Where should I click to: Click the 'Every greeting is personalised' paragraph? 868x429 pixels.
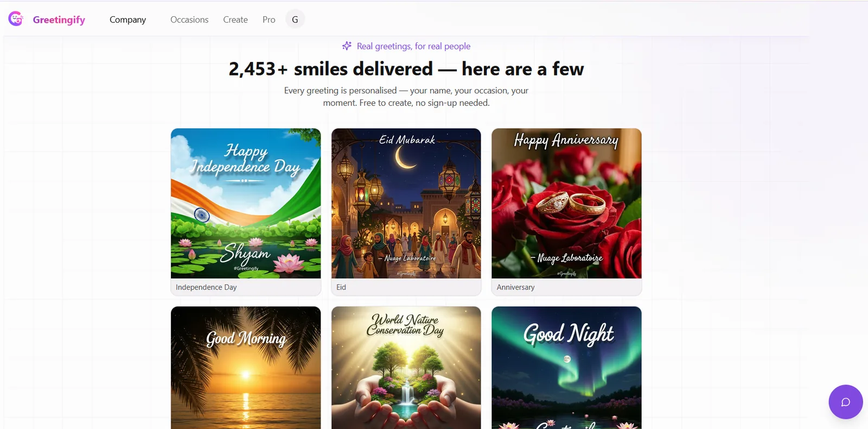pyautogui.click(x=406, y=97)
